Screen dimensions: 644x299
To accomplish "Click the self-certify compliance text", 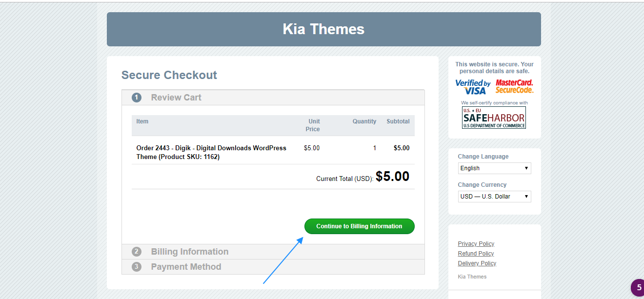I will pyautogui.click(x=494, y=103).
